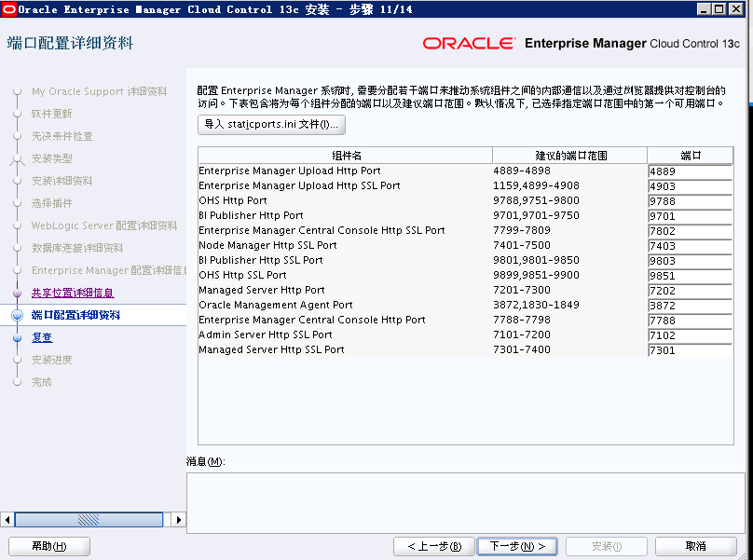
Task: Select the 端口配置详细资料 current step
Action: (x=75, y=315)
